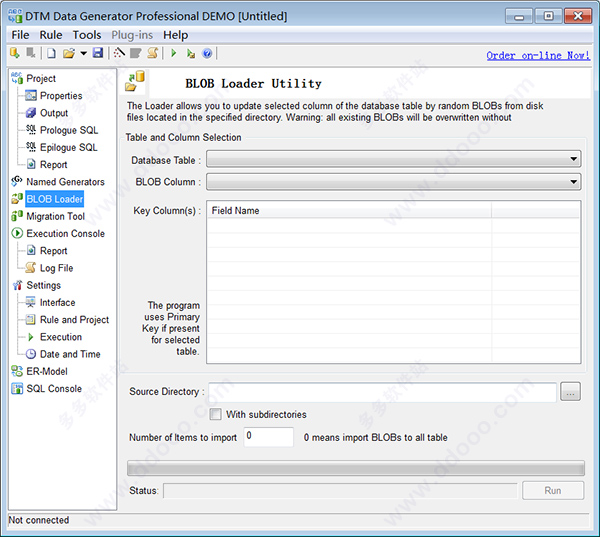Open the Migration Tool page
Viewport: 600px width, 537px height.
pyautogui.click(x=55, y=216)
